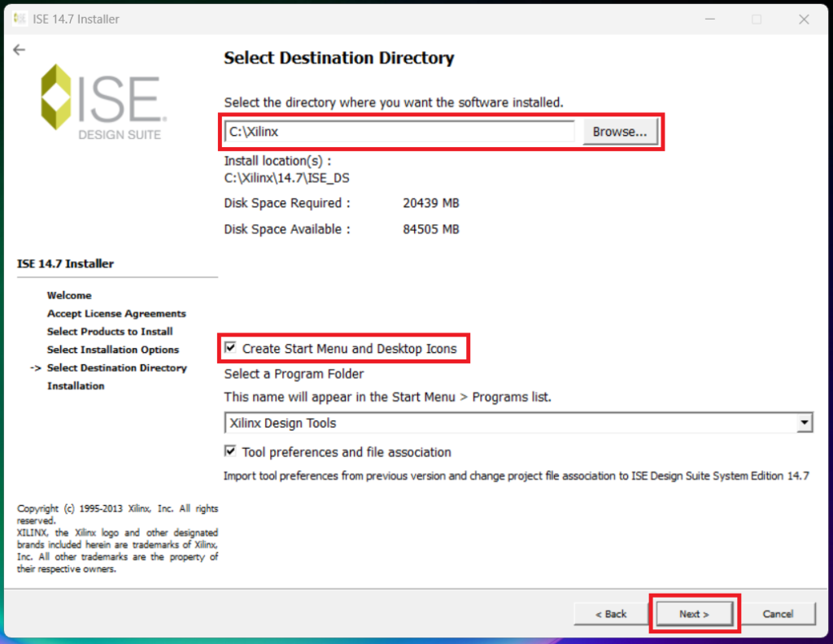833x644 pixels.
Task: Click the ISE 14.7 Installer sidebar heading
Action: 65,264
